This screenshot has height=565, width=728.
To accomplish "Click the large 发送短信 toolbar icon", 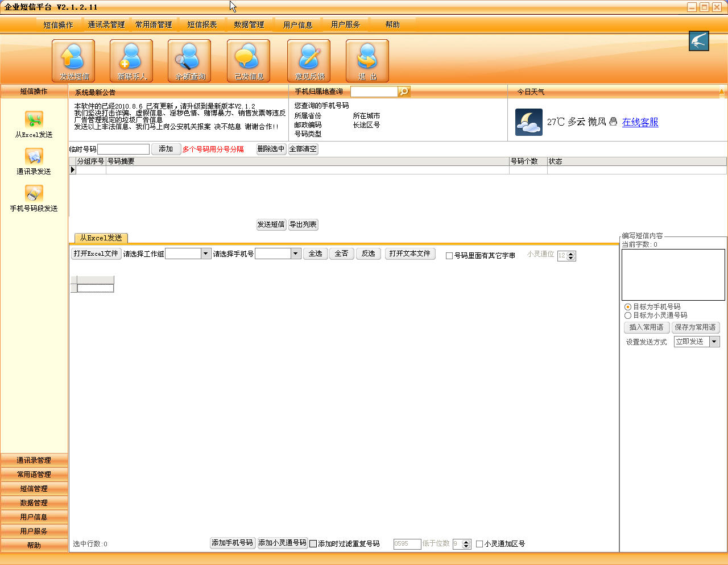I will pyautogui.click(x=73, y=61).
